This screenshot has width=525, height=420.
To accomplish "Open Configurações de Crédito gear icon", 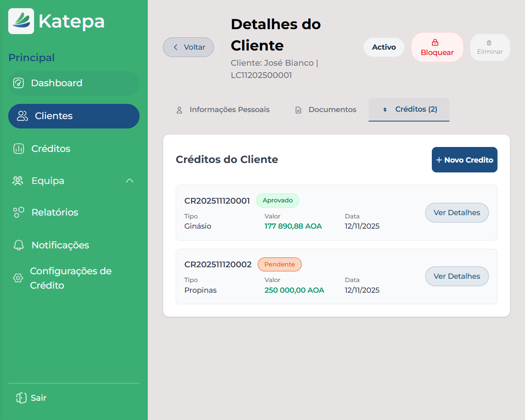I will pos(18,278).
